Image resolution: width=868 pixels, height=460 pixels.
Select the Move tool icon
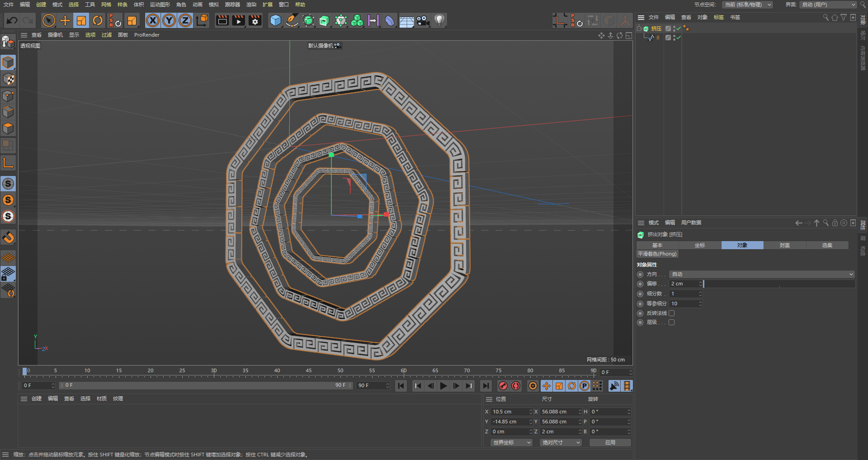pos(65,20)
